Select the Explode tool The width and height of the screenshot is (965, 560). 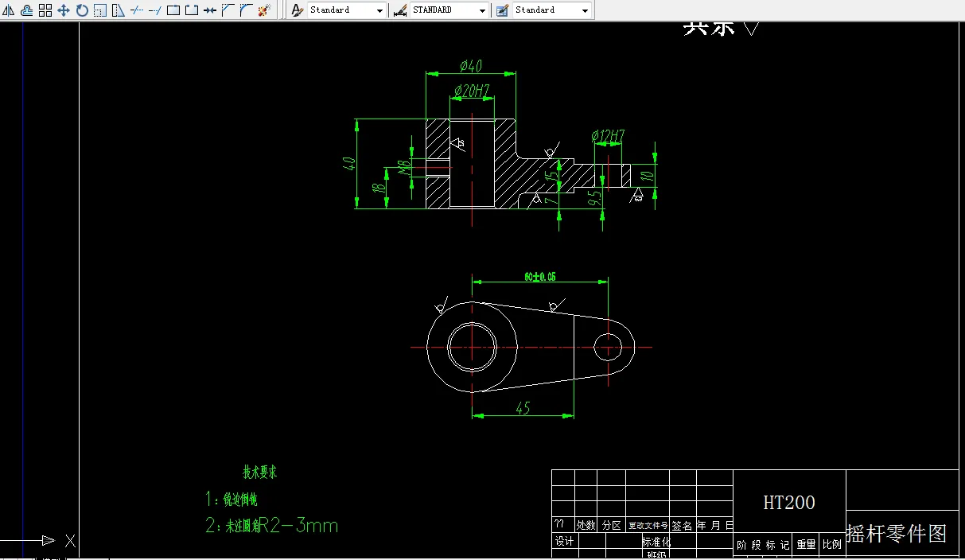click(264, 10)
